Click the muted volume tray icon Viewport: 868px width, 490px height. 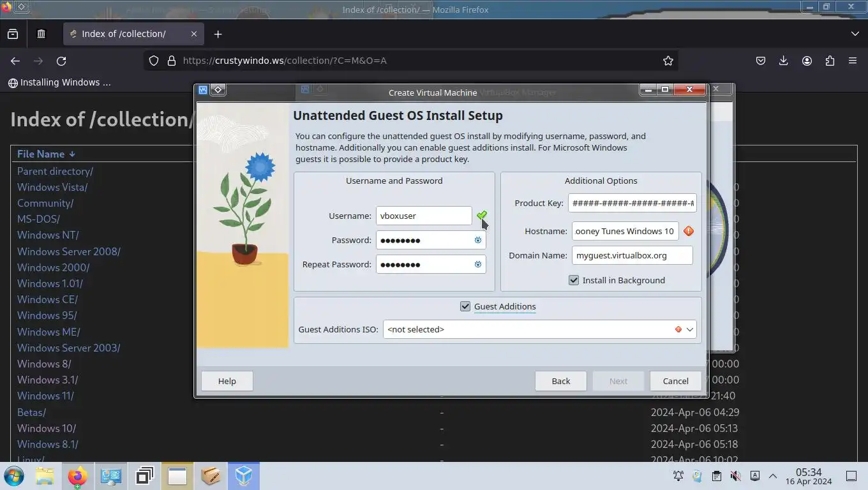pos(735,476)
